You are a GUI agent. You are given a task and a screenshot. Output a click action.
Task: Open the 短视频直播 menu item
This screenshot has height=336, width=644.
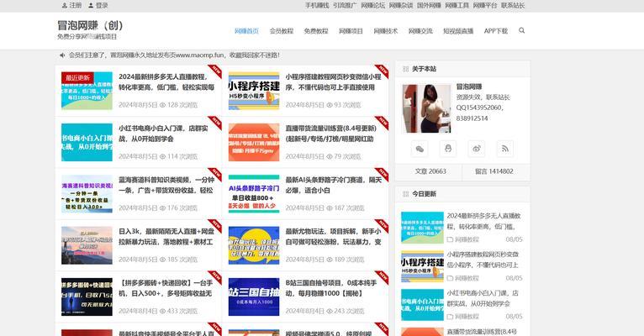point(458,31)
